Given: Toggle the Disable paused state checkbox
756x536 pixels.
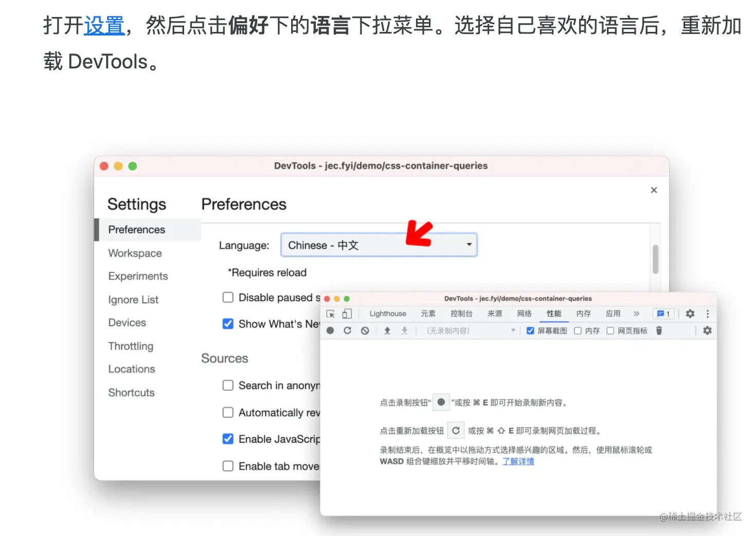Looking at the screenshot, I should click(228, 297).
